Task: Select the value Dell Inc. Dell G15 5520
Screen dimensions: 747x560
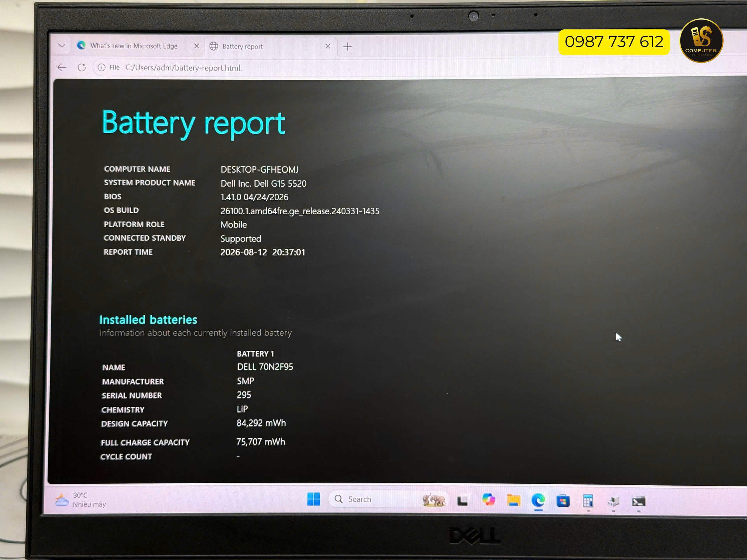Action: pos(263,183)
